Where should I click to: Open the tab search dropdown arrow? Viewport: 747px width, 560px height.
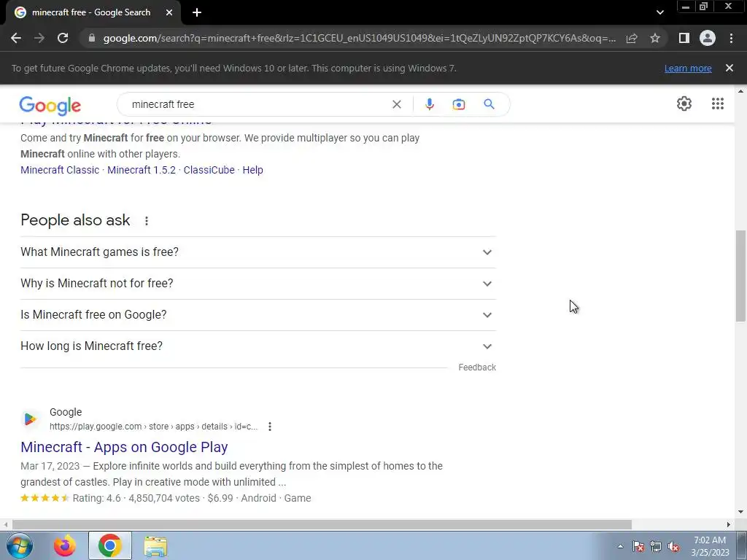click(x=659, y=12)
